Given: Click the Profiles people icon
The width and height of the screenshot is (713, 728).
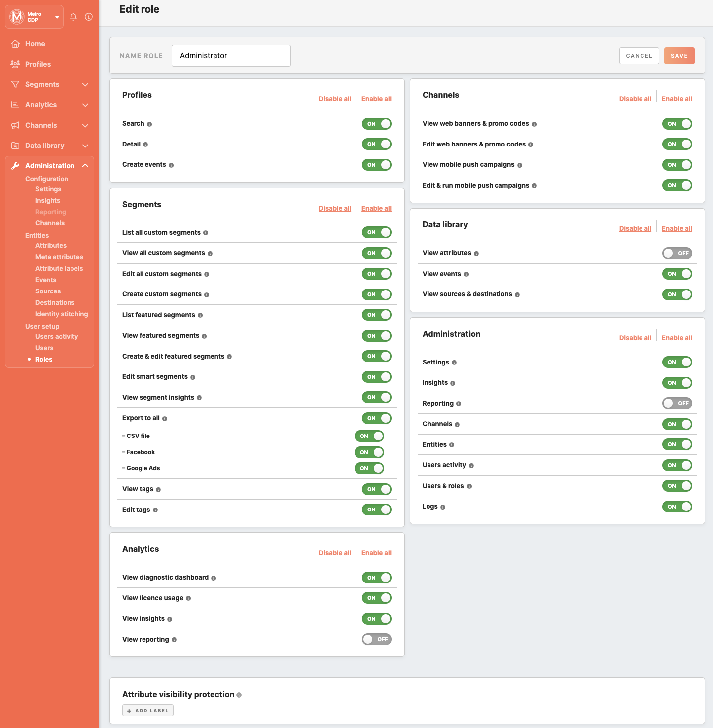Looking at the screenshot, I should tap(15, 64).
